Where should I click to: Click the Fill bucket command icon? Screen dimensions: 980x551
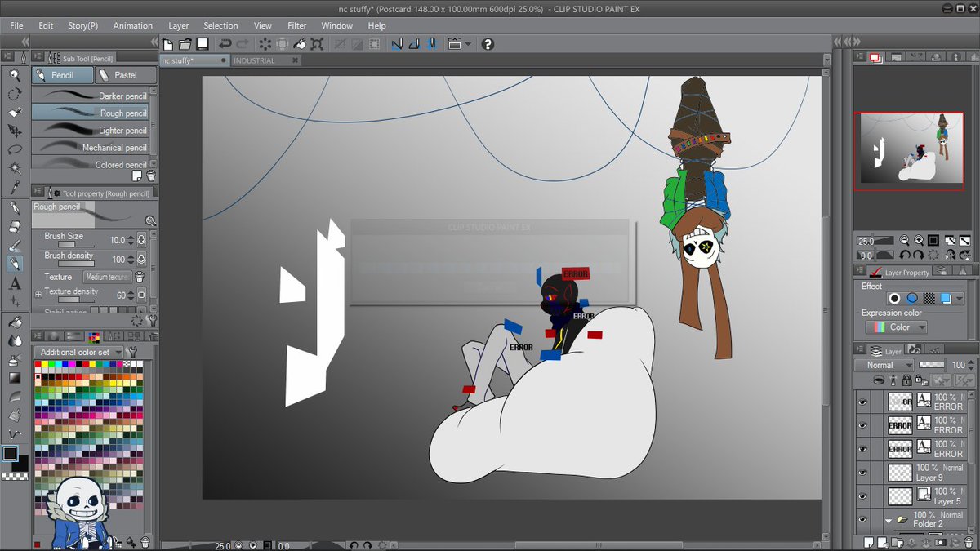300,44
